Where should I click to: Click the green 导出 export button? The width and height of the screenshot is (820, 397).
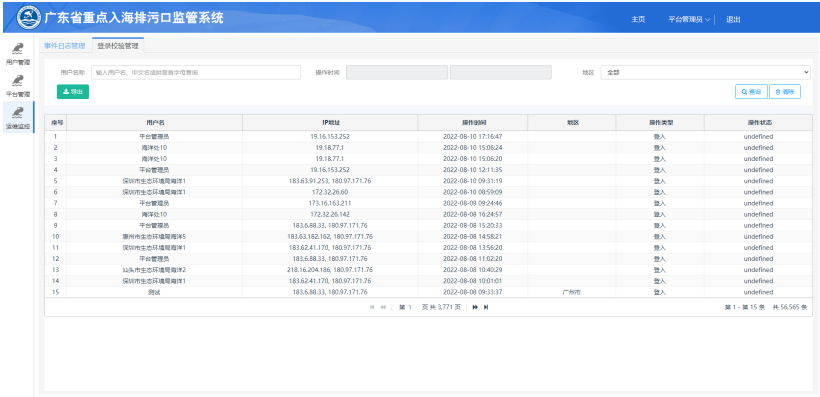73,92
